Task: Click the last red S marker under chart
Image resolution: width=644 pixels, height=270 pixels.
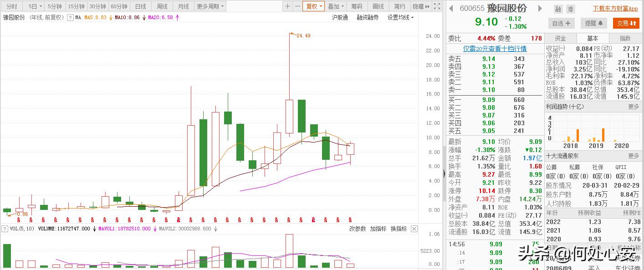Action: (x=350, y=220)
